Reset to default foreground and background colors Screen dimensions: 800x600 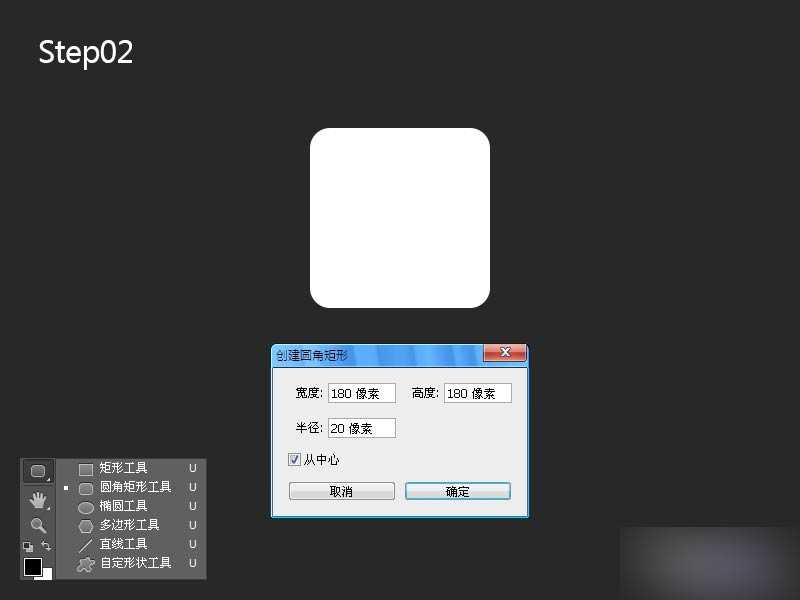pos(28,547)
